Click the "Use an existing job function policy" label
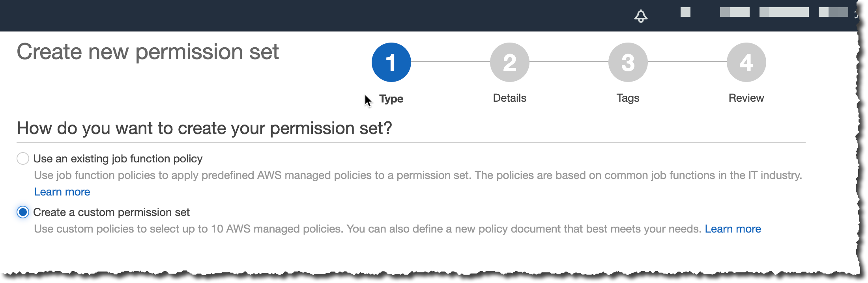868x283 pixels. [x=118, y=158]
